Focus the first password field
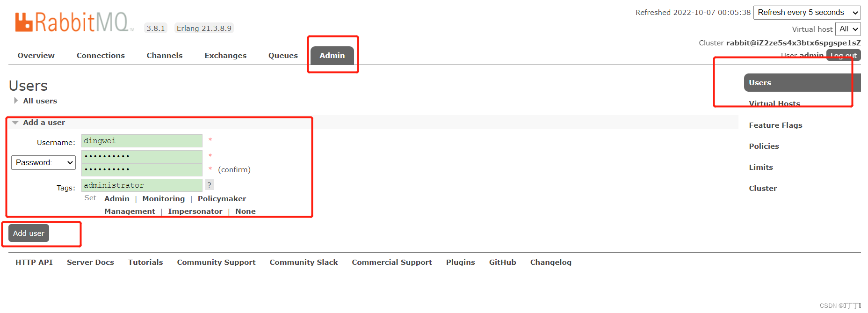 pos(142,156)
